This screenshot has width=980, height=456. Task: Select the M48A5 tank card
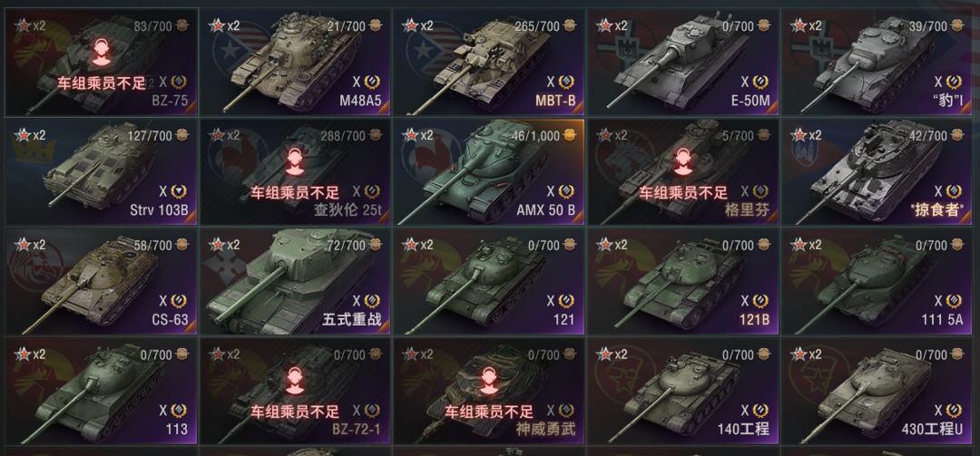click(x=294, y=62)
